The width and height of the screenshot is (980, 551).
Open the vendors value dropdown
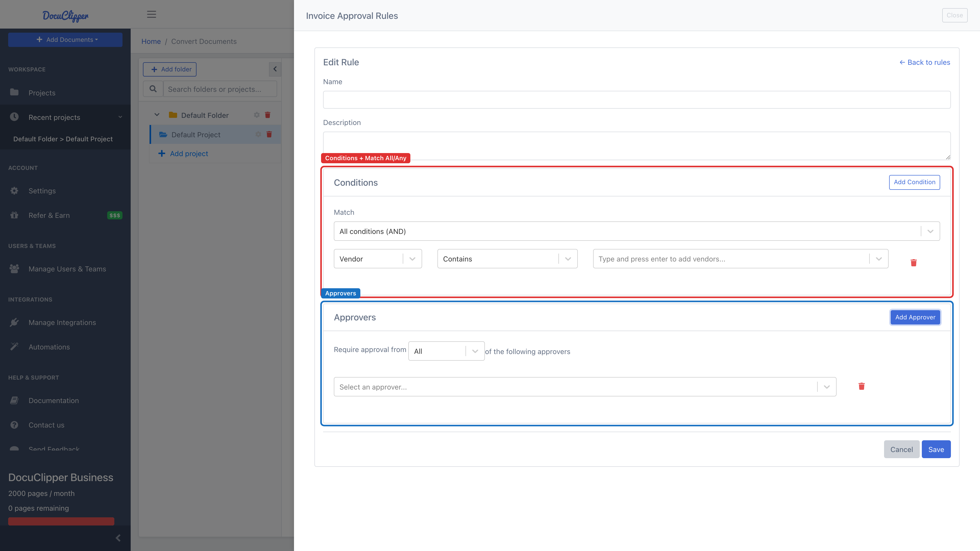tap(740, 259)
